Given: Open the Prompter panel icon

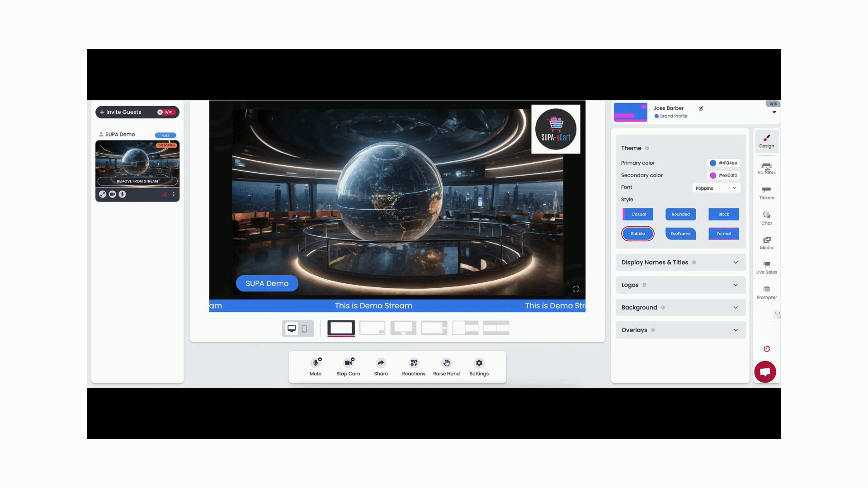Looking at the screenshot, I should point(766,292).
